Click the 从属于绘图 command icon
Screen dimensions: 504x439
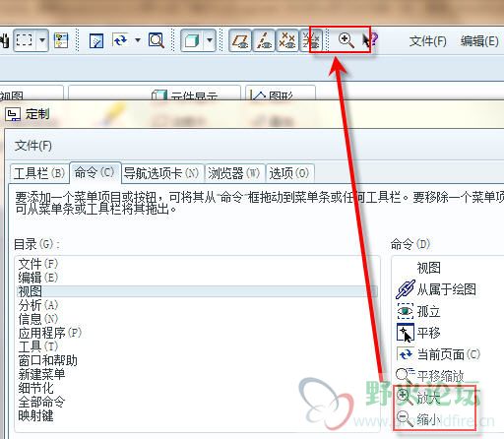405,289
